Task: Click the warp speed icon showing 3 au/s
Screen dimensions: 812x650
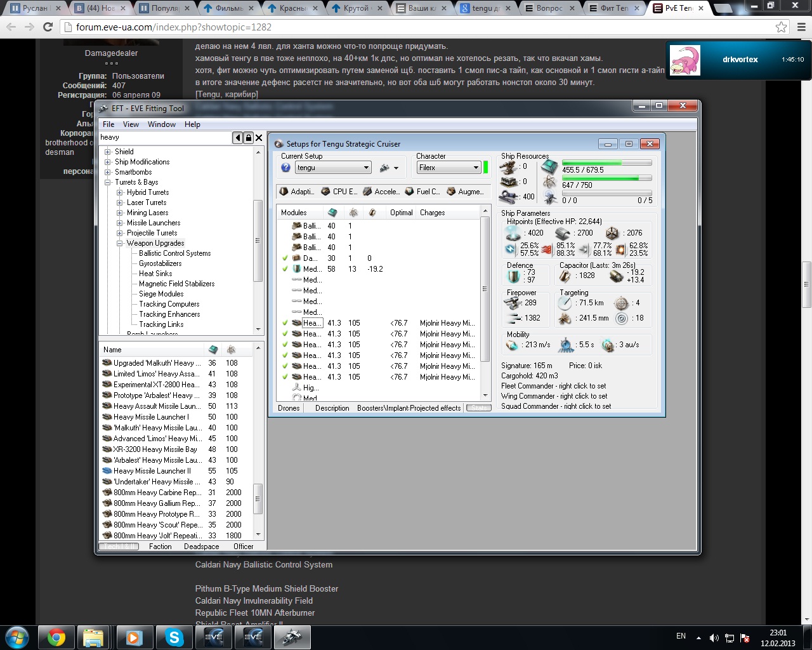Action: click(x=608, y=345)
